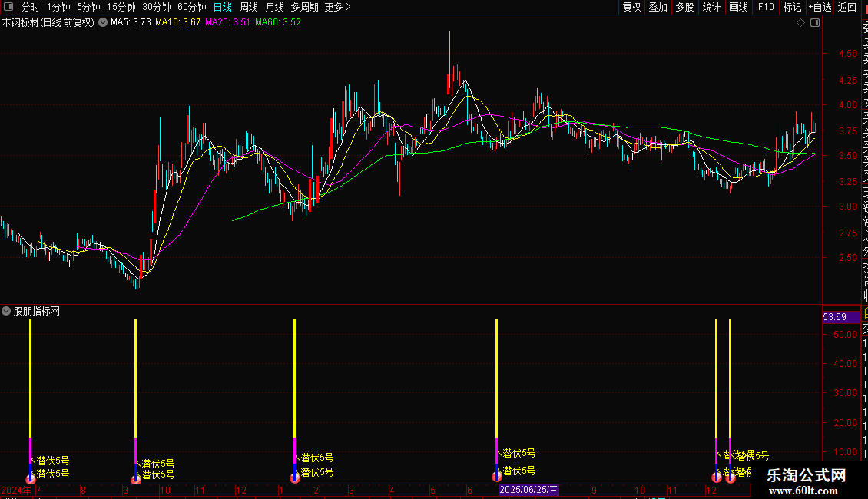The image size is (868, 499).
Task: Open the 复权 adjustment menu
Action: pos(631,7)
